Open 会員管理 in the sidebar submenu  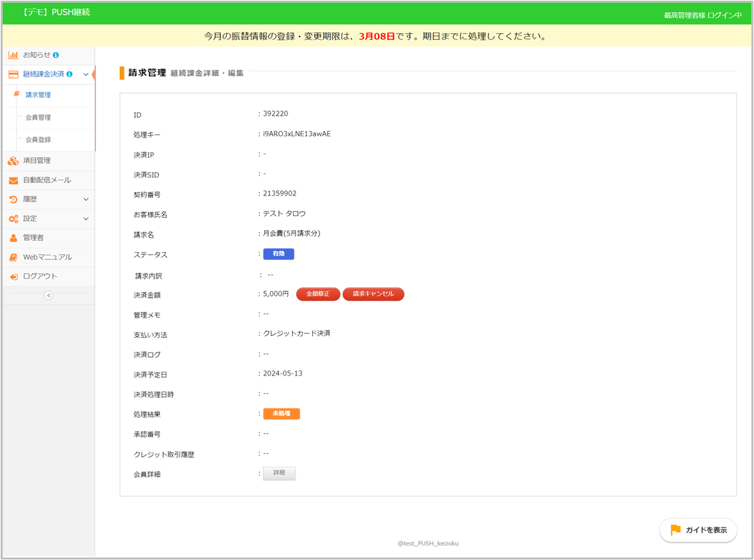click(38, 118)
